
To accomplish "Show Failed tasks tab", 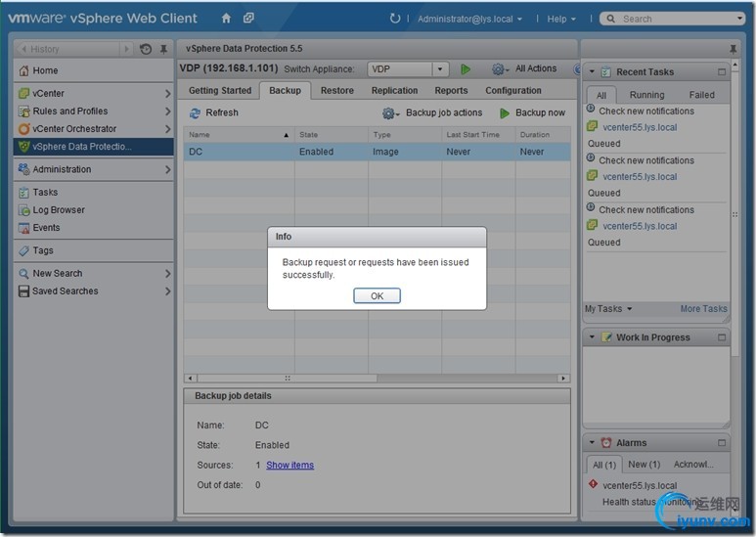I will click(701, 95).
